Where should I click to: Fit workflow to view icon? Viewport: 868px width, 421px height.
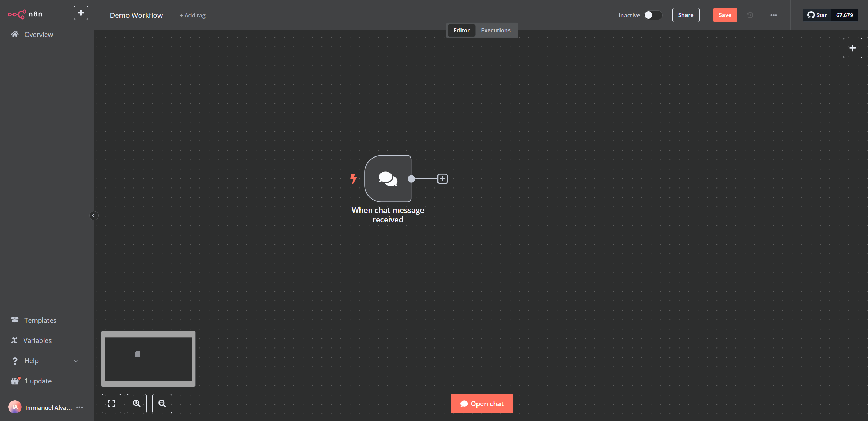(111, 404)
